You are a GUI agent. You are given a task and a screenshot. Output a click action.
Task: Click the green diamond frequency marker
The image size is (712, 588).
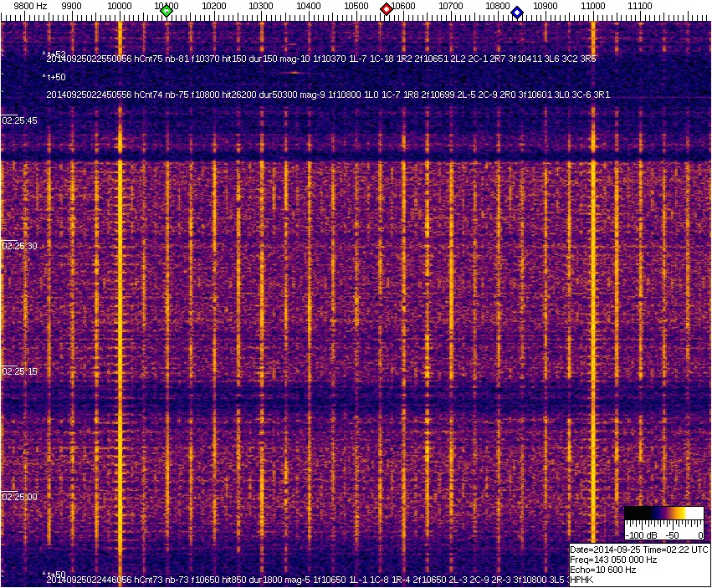point(166,11)
